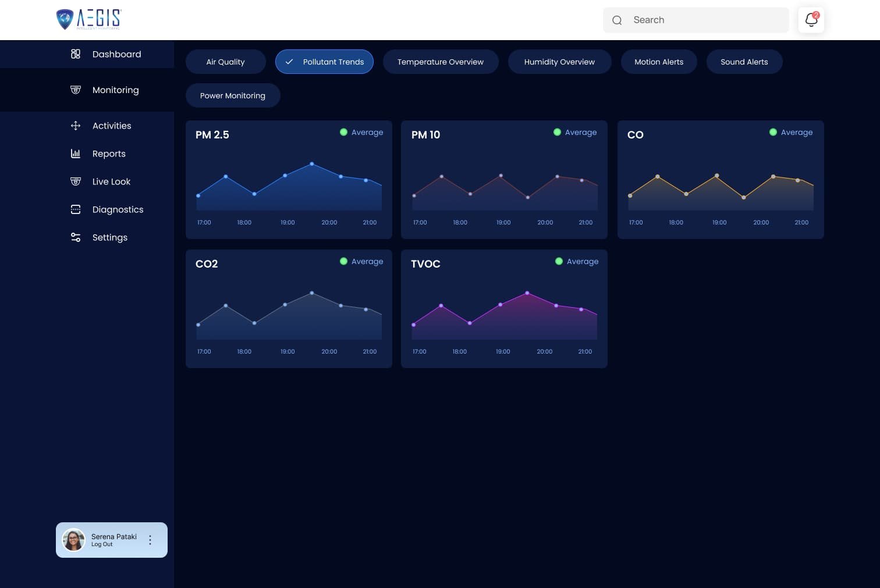Screen dimensions: 880x588
Task: Select the Humidity Overview tab
Action: (x=559, y=62)
